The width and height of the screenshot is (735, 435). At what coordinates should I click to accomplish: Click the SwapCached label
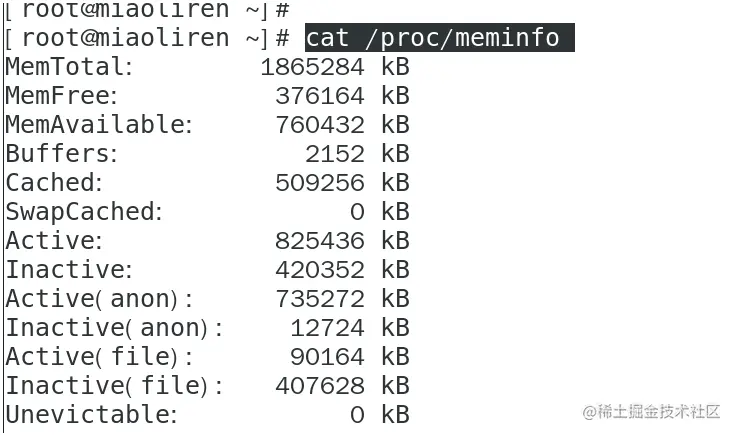click(x=83, y=212)
